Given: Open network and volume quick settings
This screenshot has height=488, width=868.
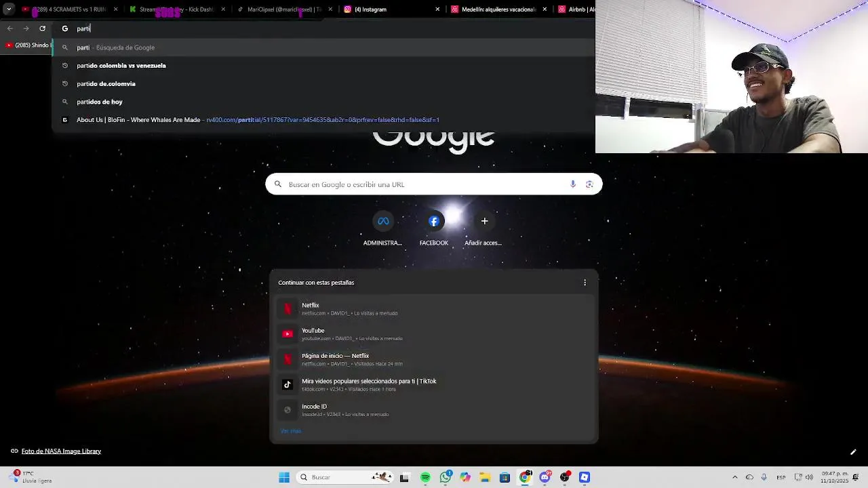Looking at the screenshot, I should [x=805, y=477].
